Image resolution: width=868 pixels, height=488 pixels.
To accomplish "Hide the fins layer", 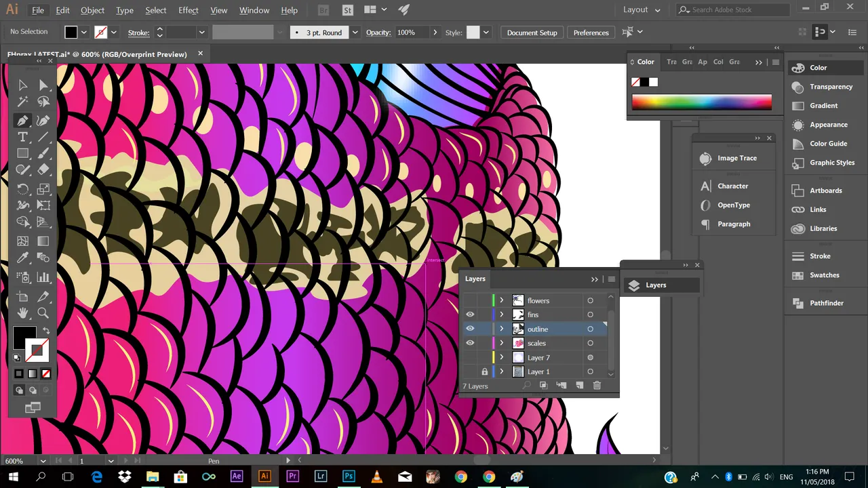I will click(x=470, y=314).
